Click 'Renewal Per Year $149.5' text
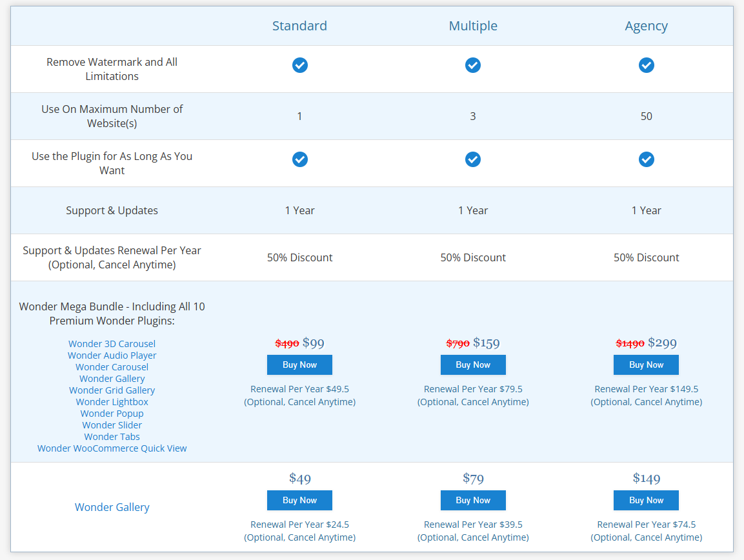The image size is (744, 560). pos(647,389)
